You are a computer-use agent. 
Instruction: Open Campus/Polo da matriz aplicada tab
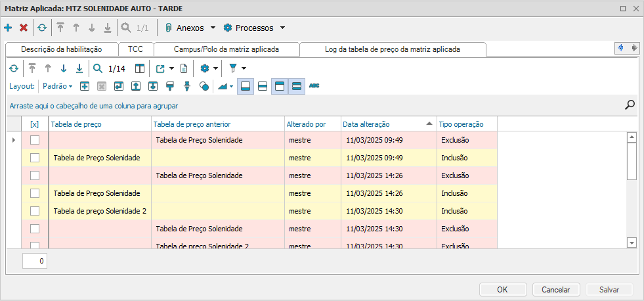[x=226, y=49]
